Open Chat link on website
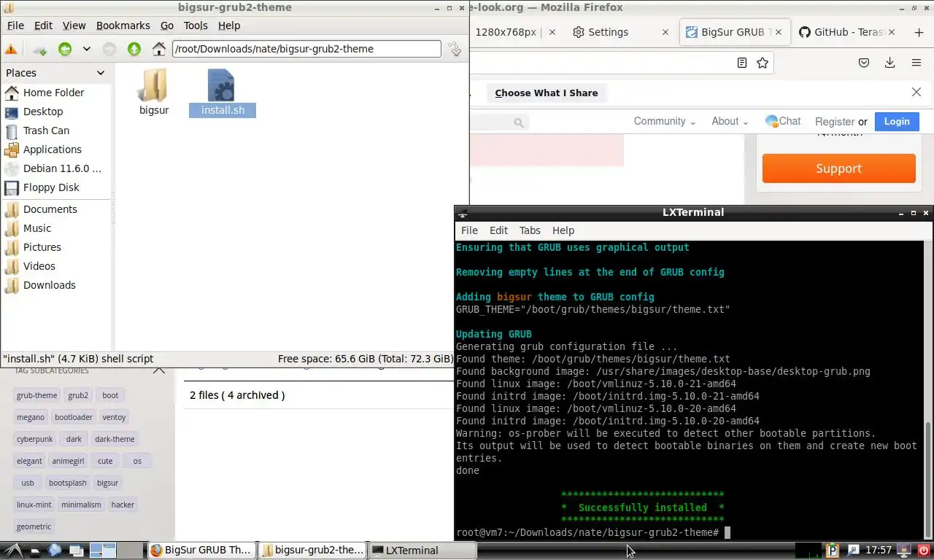The image size is (934, 560). pyautogui.click(x=783, y=121)
